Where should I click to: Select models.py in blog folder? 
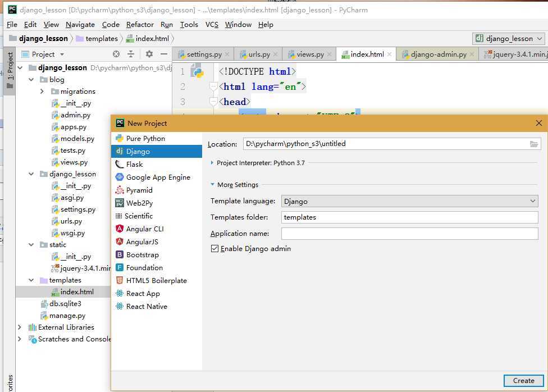(73, 139)
